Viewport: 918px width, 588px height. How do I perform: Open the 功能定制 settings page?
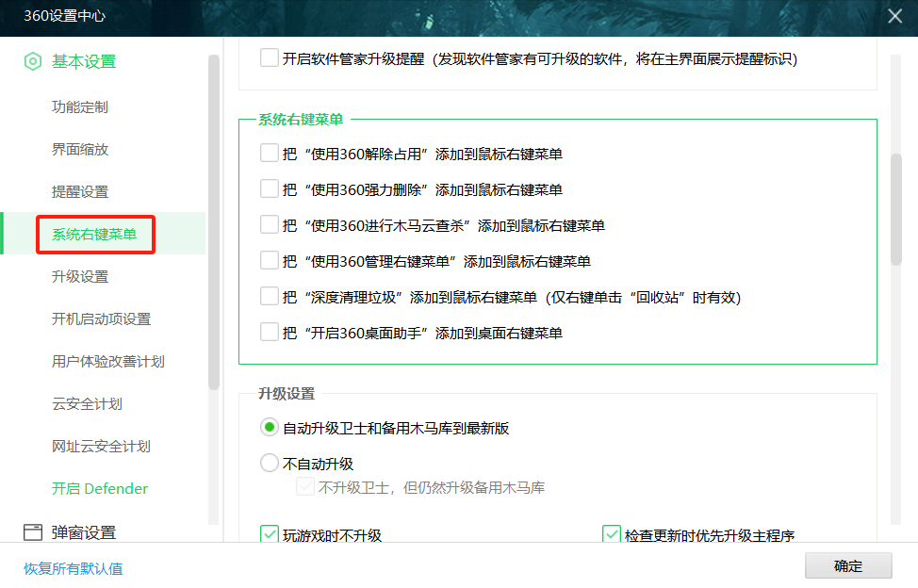80,107
